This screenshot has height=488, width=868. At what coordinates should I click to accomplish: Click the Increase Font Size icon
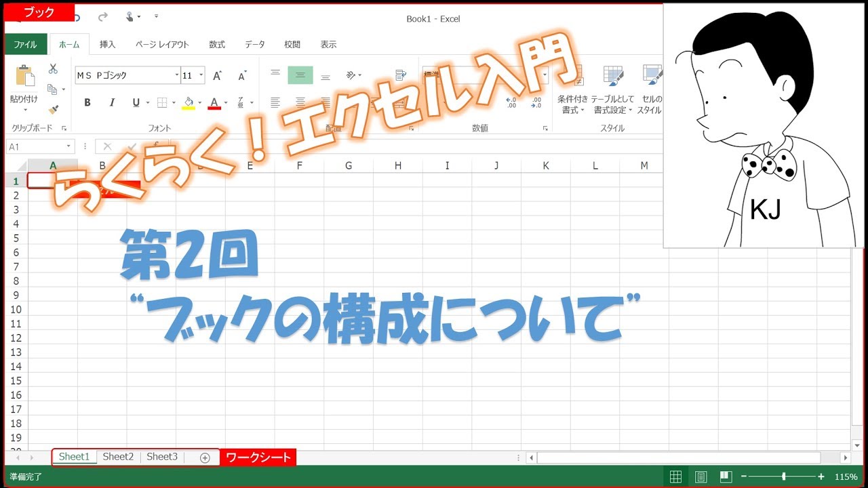click(218, 76)
